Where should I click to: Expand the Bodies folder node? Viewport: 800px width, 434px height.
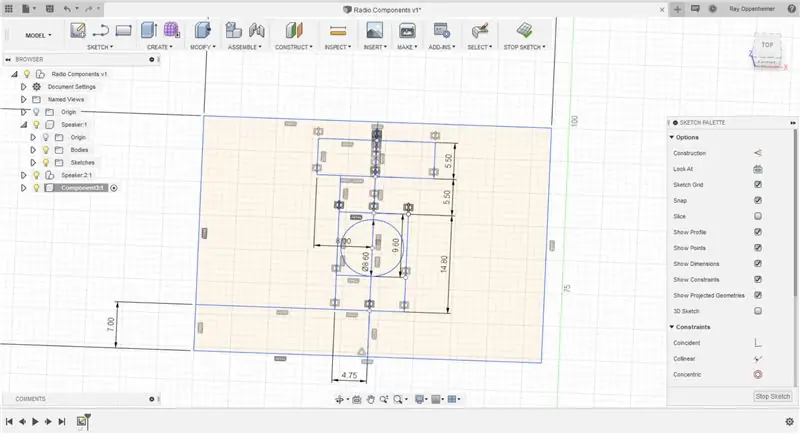[33, 150]
